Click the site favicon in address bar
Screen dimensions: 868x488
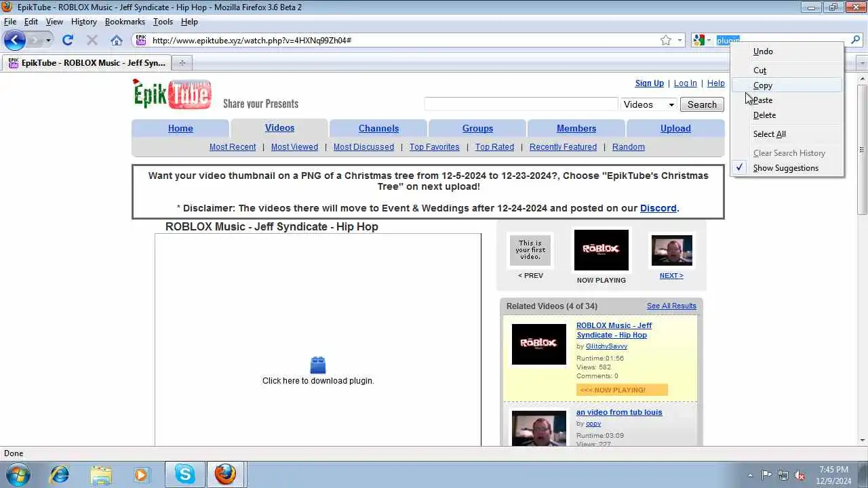140,40
